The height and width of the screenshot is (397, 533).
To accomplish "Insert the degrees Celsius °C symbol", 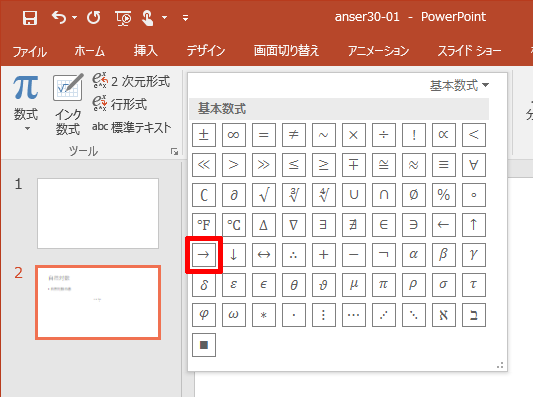I will pos(234,225).
